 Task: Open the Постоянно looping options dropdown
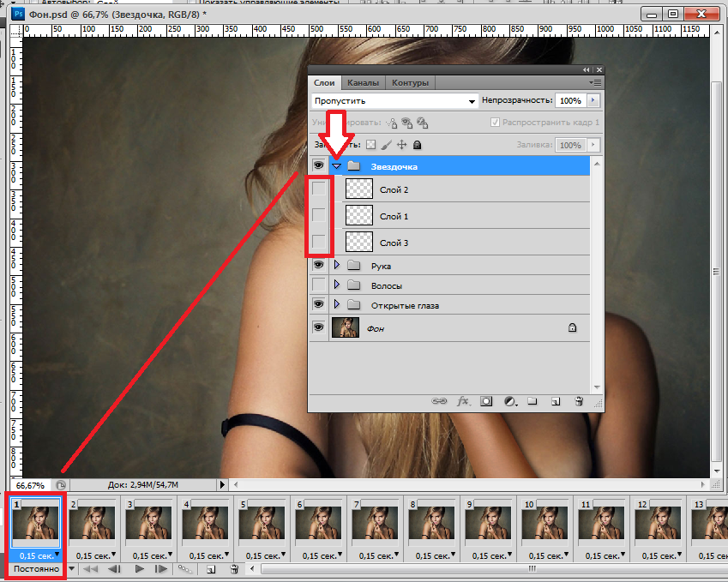(71, 568)
